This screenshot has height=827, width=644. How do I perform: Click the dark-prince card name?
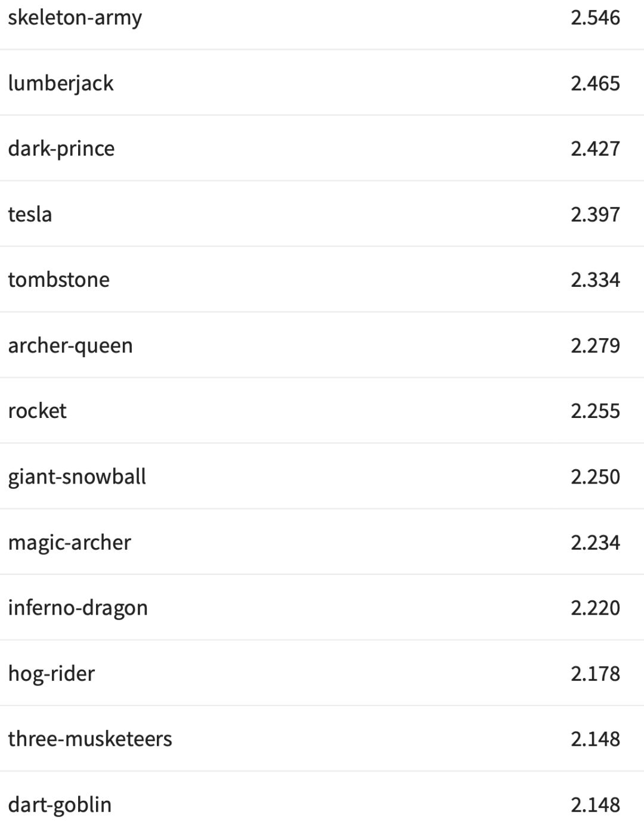[x=61, y=148]
